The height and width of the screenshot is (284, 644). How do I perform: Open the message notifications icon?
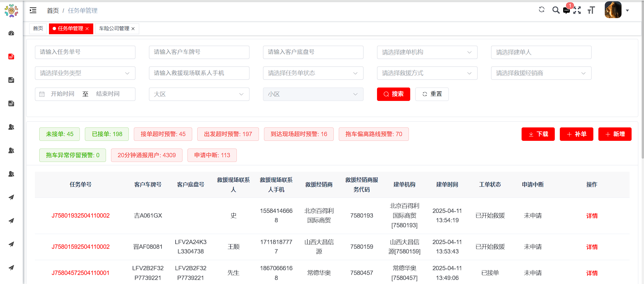pos(567,10)
